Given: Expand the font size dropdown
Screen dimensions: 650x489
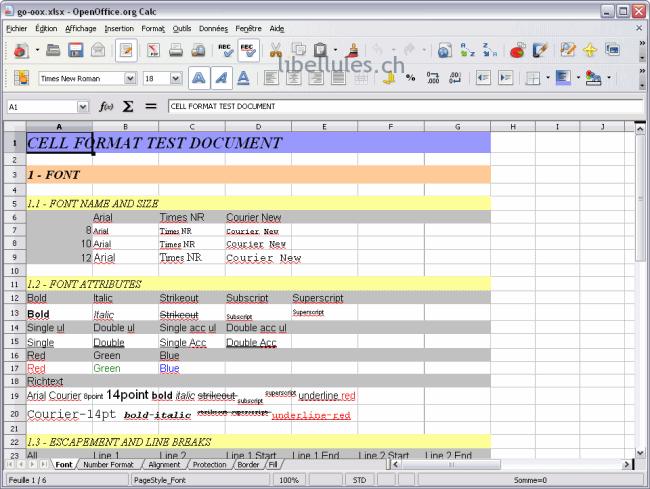Looking at the screenshot, I should click(176, 78).
